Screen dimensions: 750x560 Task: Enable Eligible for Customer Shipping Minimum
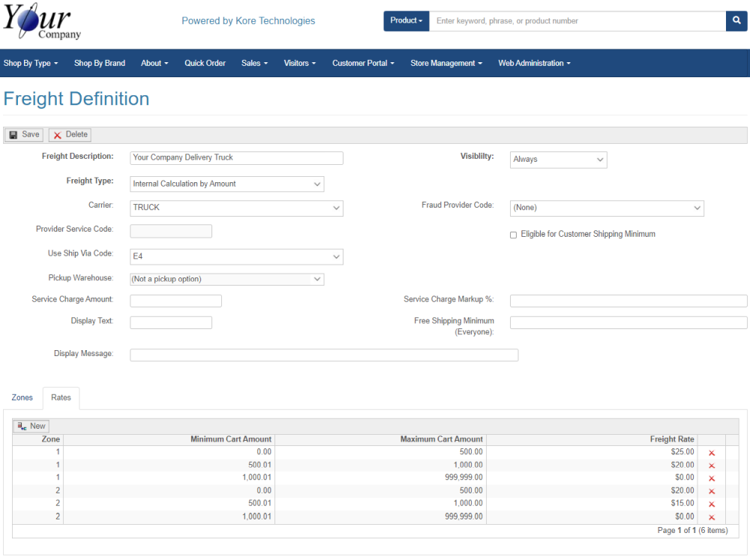[513, 235]
